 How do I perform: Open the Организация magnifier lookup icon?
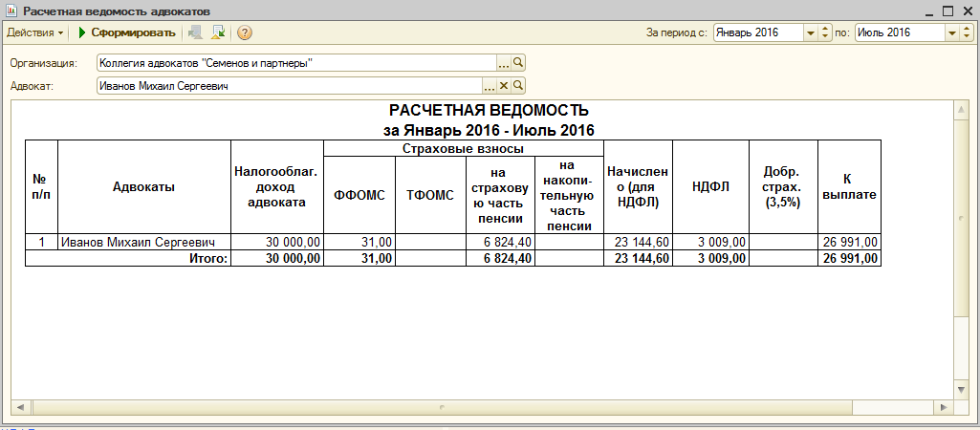click(518, 63)
